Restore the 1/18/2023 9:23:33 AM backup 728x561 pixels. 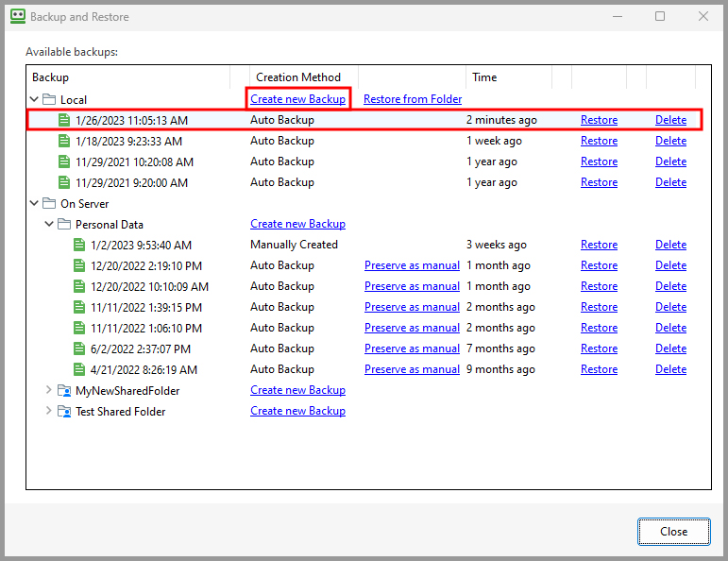[599, 141]
